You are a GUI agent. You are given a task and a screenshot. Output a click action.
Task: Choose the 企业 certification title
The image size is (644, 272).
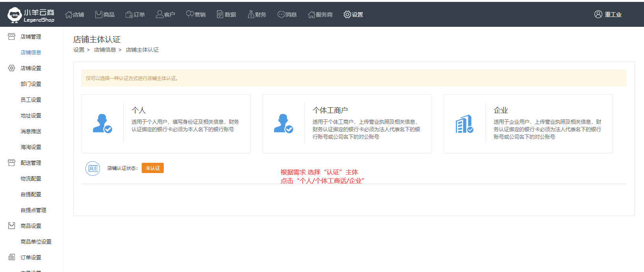pyautogui.click(x=501, y=110)
